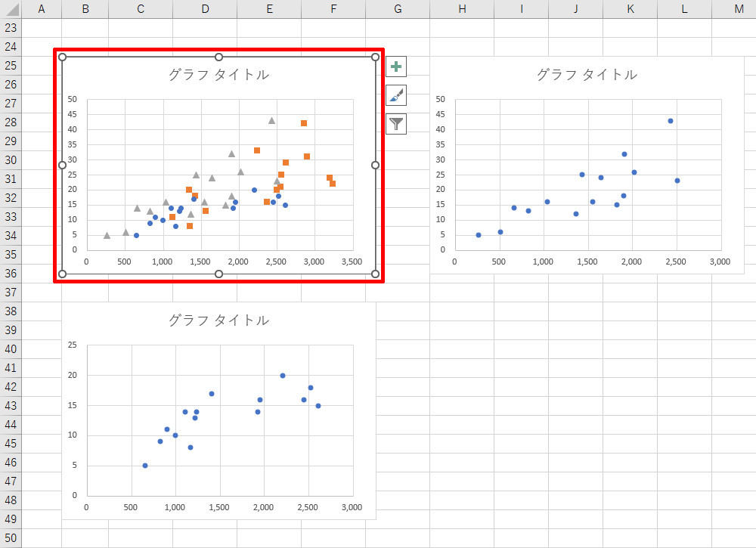The height and width of the screenshot is (548, 756).
Task: Click the bottom-left corner handle of selected chart
Action: point(62,274)
